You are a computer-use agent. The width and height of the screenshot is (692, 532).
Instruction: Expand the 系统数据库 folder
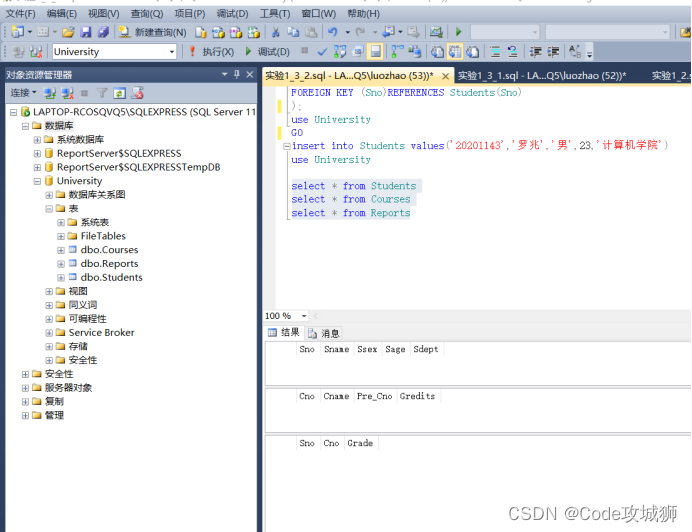37,140
